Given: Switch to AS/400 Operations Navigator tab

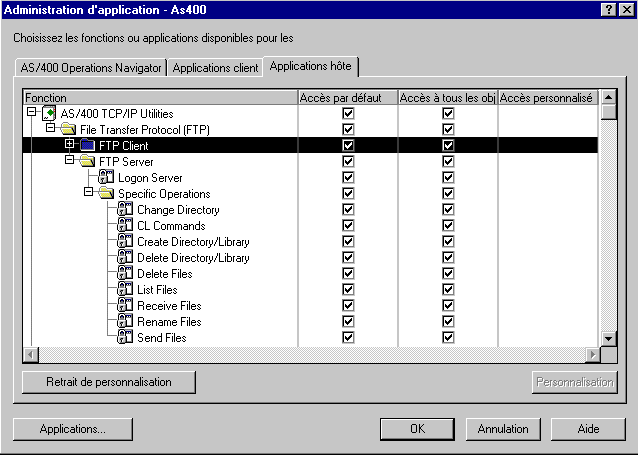Looking at the screenshot, I should [91, 68].
